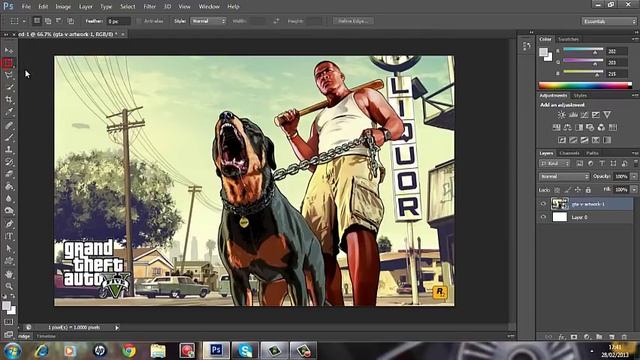This screenshot has height=360, width=640.
Task: Toggle Lock image pixels
Action: (x=567, y=190)
